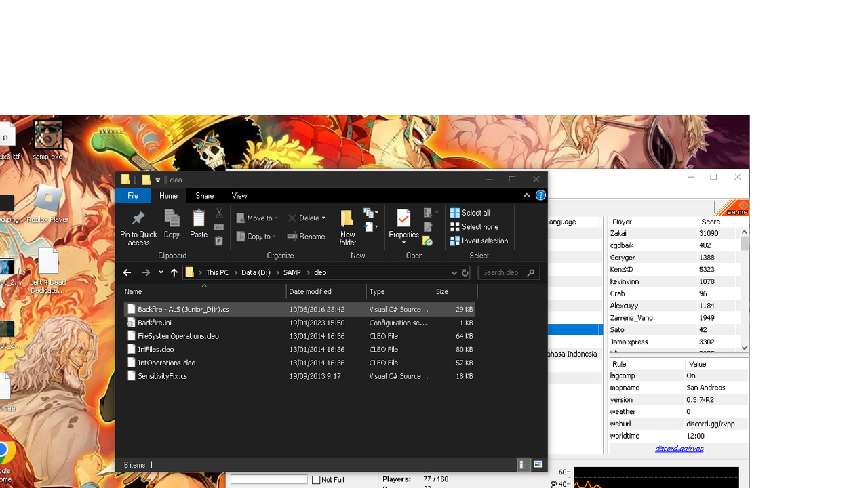Go back with the left arrow
This screenshot has width=868, height=488.
point(127,272)
